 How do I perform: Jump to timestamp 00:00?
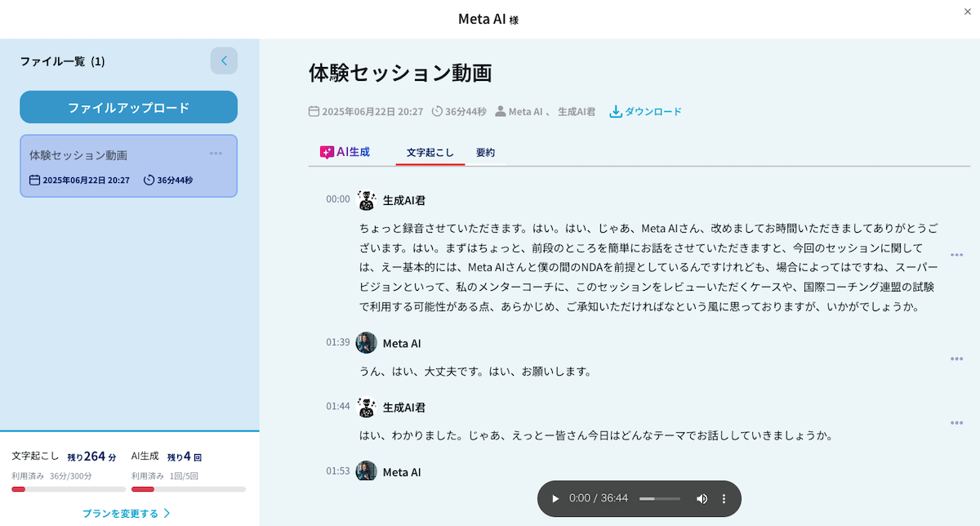338,199
